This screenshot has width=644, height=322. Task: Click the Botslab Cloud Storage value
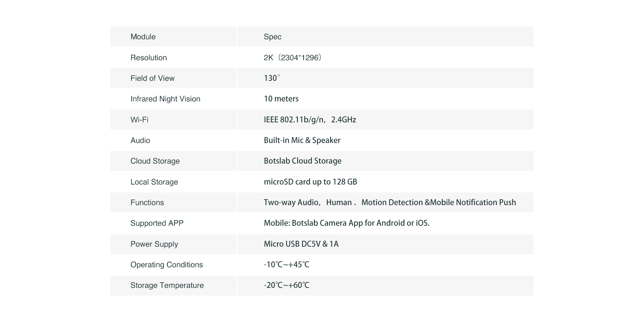click(x=303, y=161)
